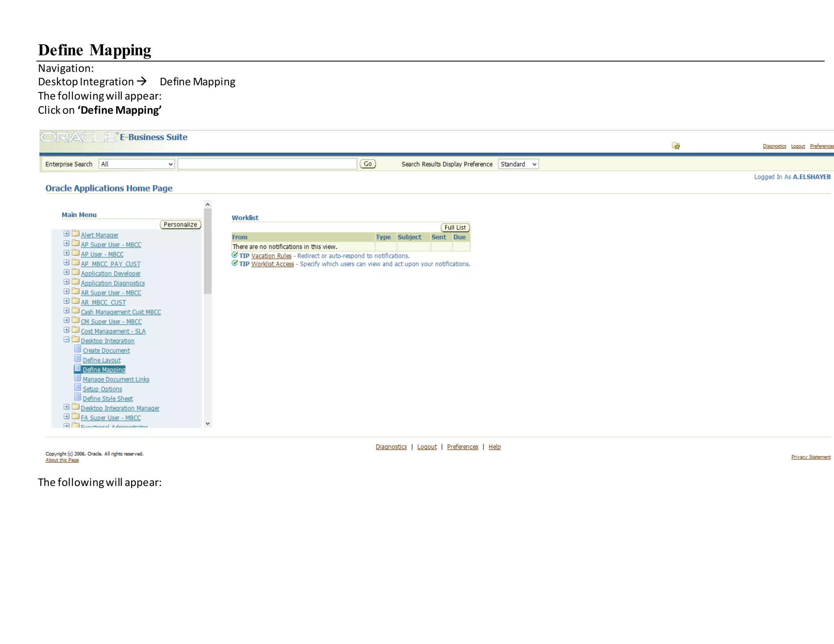
Task: Click the Cost Management - SLA folder icon
Action: tap(75, 330)
